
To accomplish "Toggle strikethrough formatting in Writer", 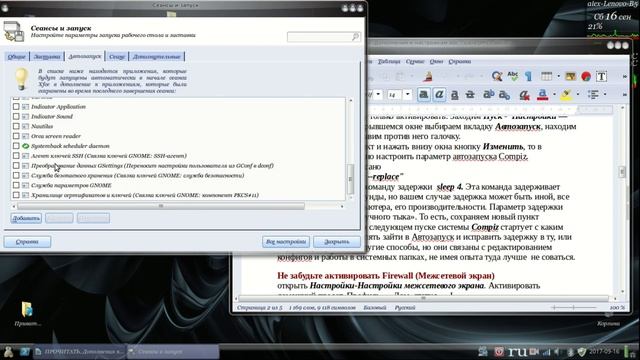I will pyautogui.click(x=470, y=95).
